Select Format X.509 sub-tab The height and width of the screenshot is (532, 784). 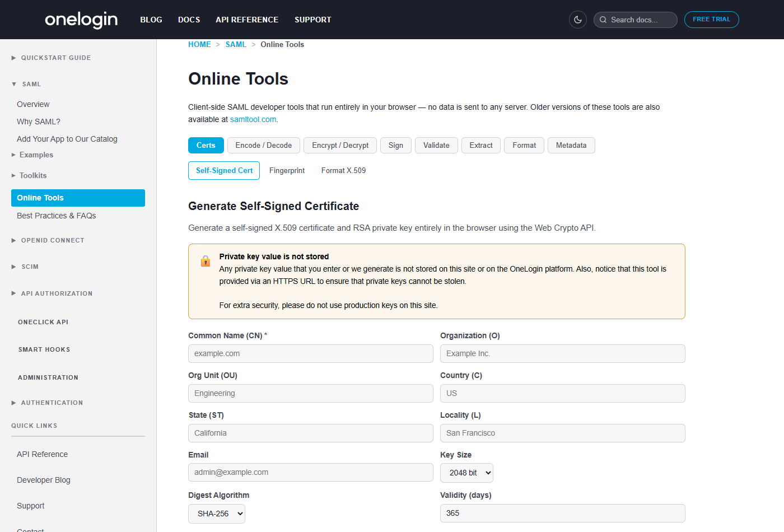tap(344, 170)
